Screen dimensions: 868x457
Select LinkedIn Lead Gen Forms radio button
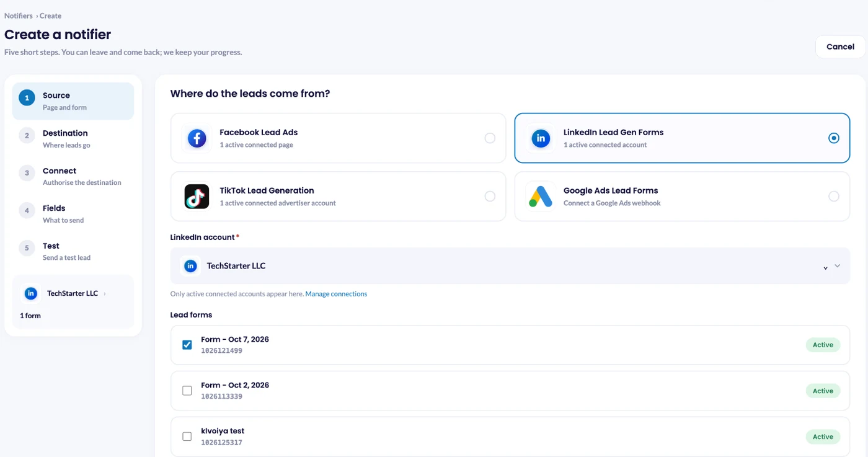(834, 138)
